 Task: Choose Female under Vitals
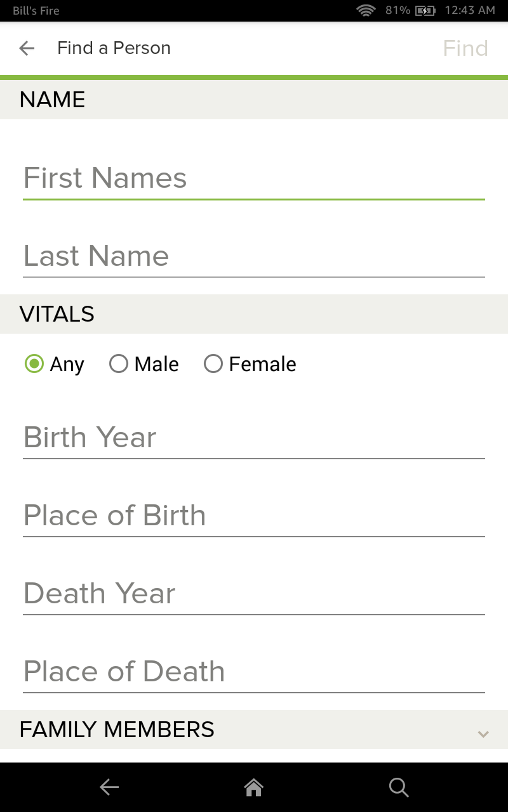coord(213,363)
